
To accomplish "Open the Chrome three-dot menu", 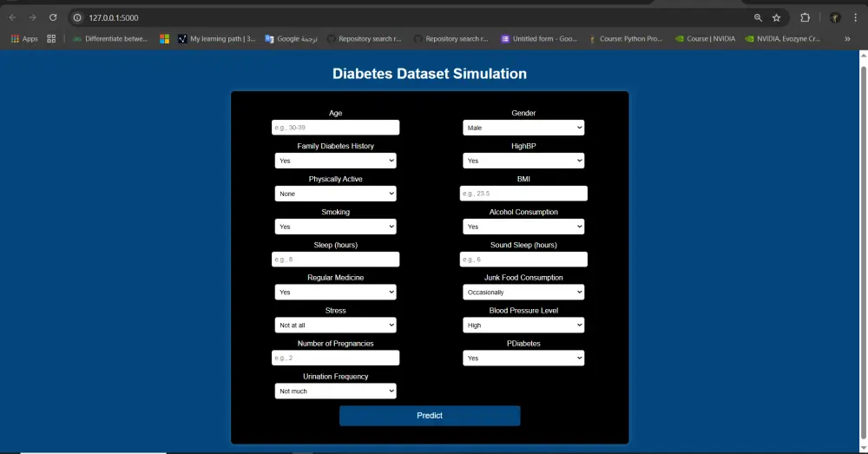I will point(855,17).
